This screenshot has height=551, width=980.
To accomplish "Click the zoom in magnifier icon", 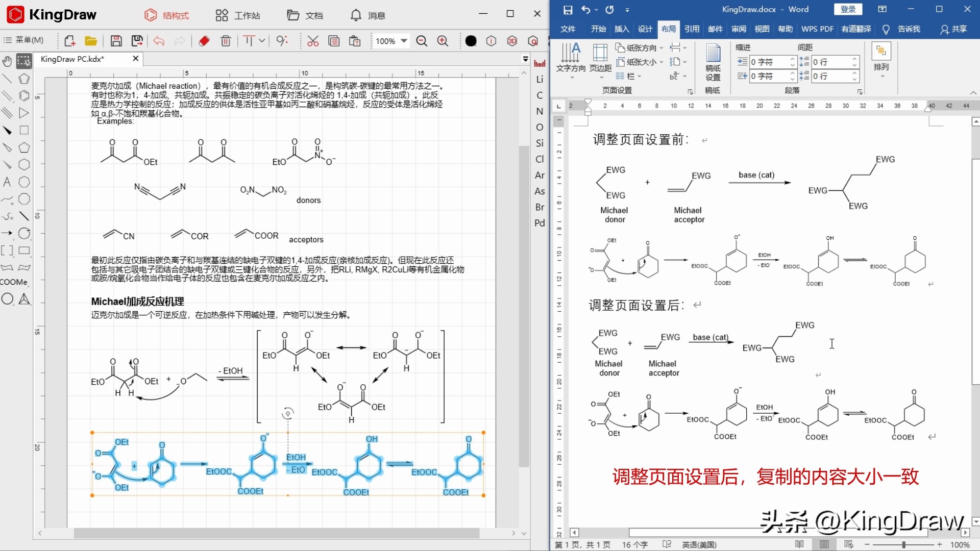I will point(443,41).
